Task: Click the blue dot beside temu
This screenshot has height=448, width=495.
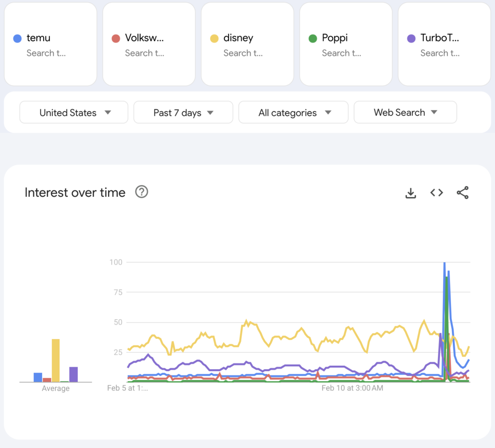Action: 17,38
